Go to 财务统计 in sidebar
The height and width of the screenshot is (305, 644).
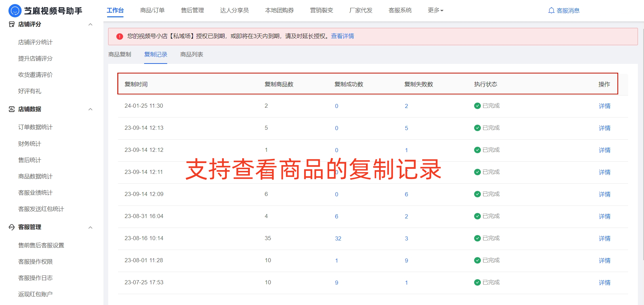coord(30,144)
